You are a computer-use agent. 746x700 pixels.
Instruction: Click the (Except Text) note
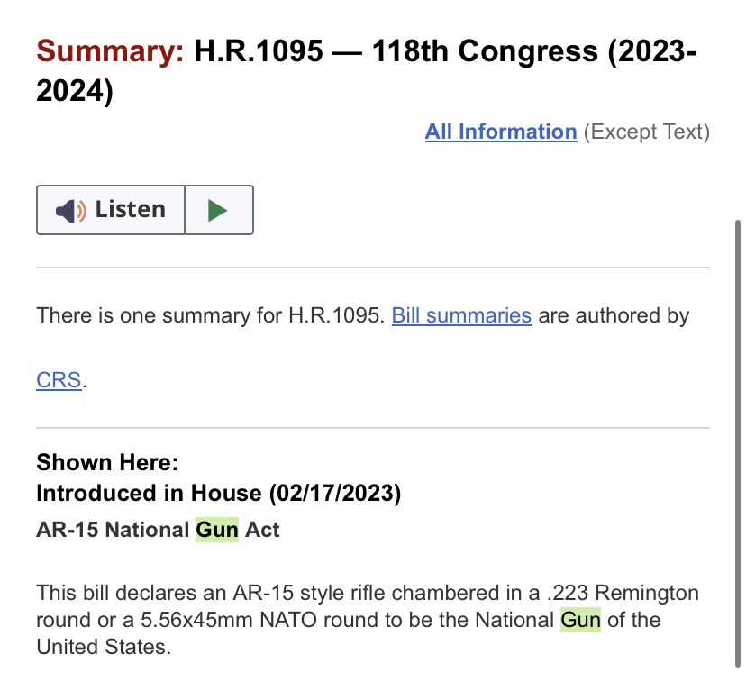647,132
